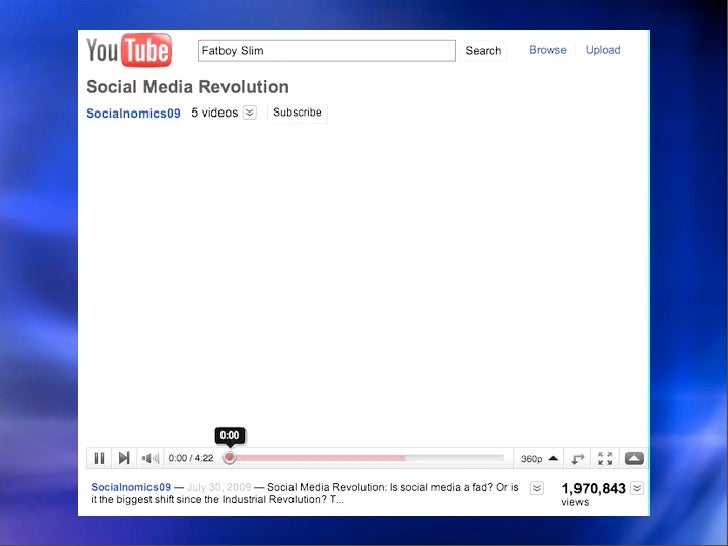
Task: Open the Upload link
Action: coord(603,50)
